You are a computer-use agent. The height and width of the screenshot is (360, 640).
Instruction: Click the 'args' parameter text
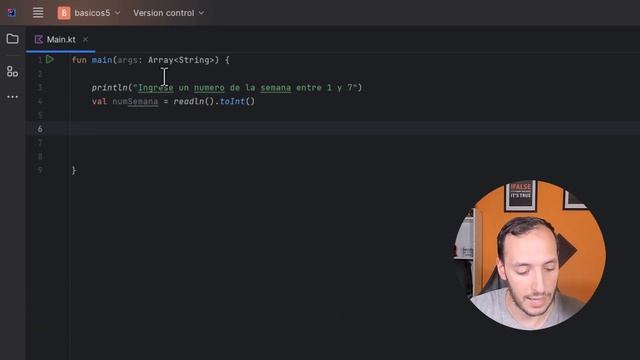[x=127, y=60]
